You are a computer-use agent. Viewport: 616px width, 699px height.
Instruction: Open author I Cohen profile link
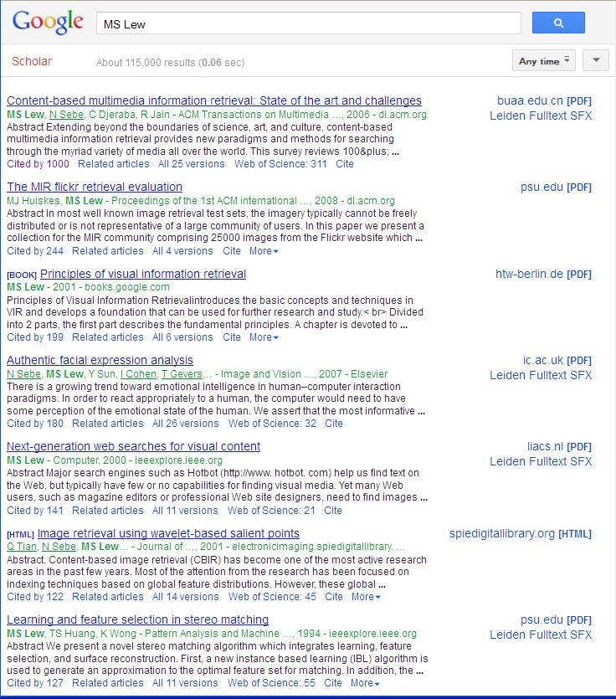point(139,374)
